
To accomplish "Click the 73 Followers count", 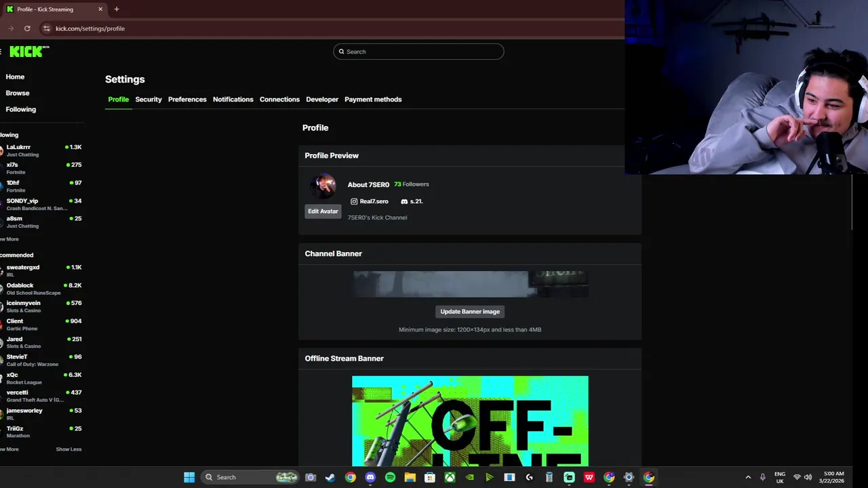I will [x=412, y=184].
